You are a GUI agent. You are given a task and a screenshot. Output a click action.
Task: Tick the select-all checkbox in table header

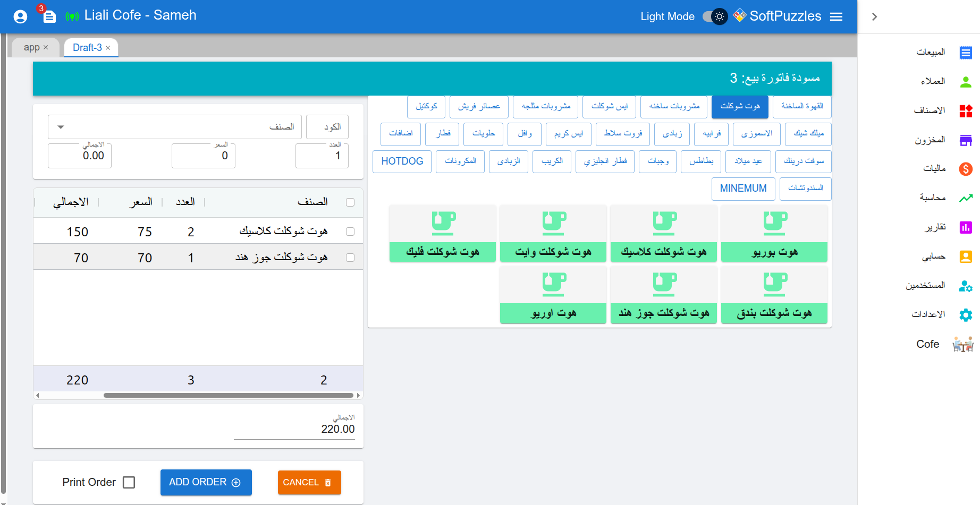click(x=350, y=202)
